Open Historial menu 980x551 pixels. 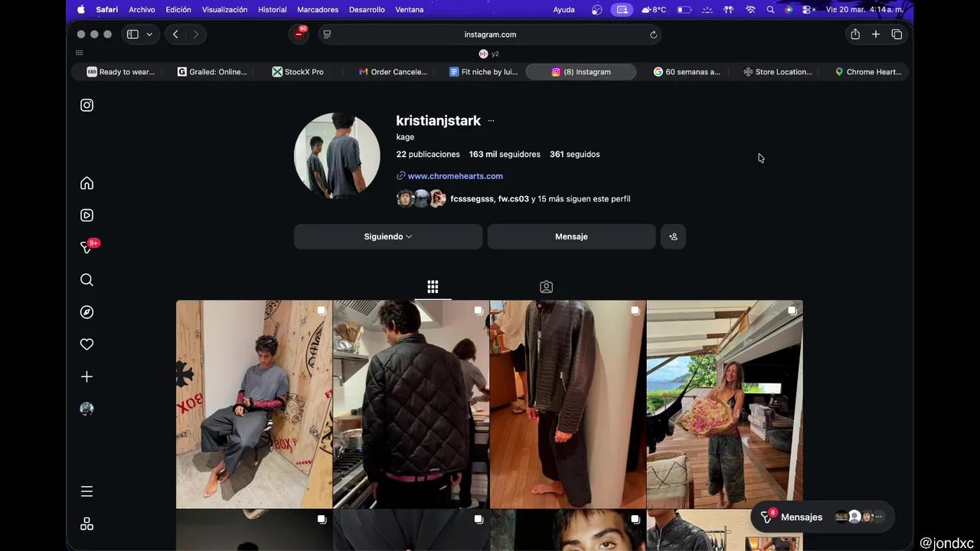(x=272, y=10)
